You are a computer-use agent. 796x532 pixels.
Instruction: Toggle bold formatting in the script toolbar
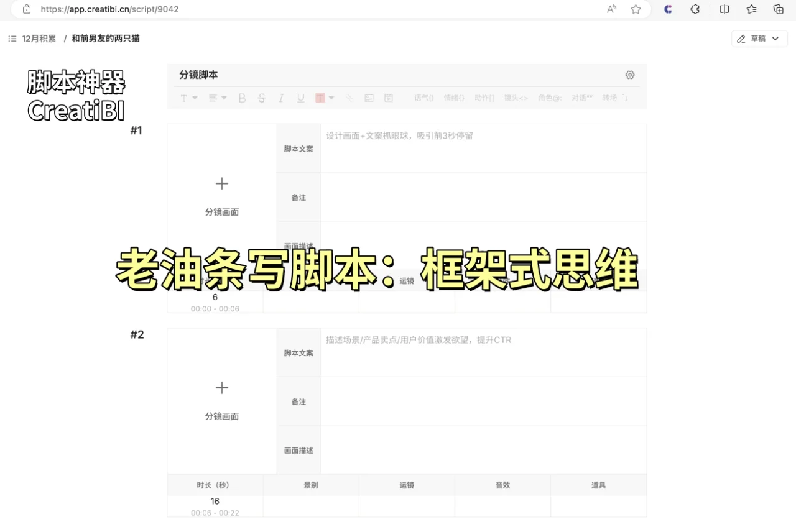click(242, 98)
